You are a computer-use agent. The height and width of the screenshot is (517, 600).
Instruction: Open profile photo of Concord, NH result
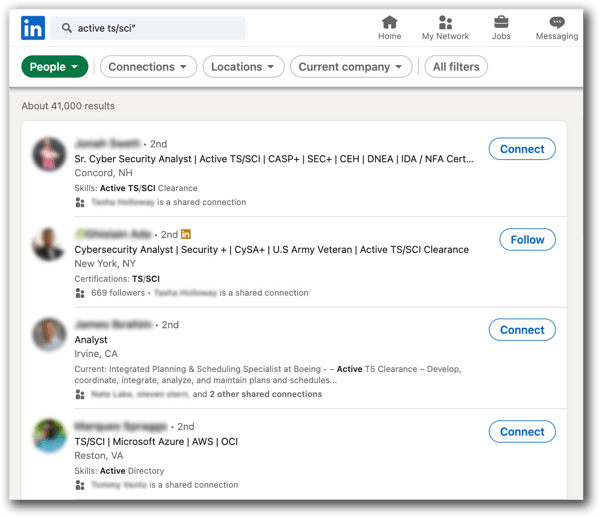(x=49, y=154)
